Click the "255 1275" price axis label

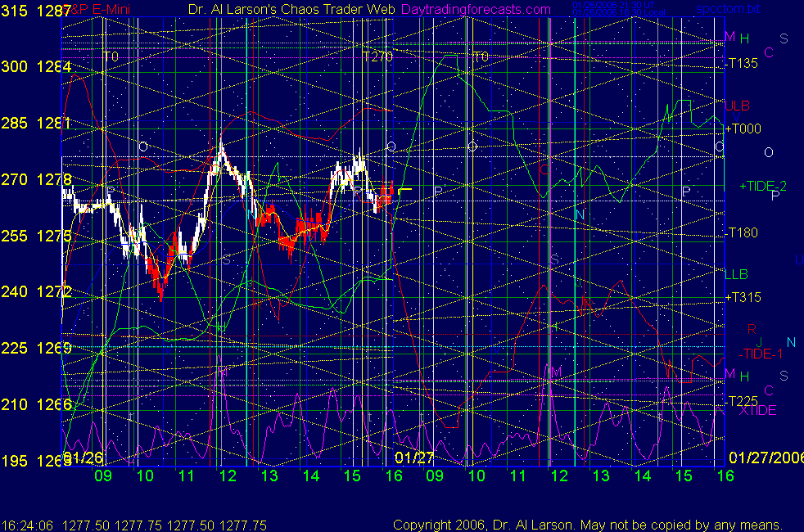(x=36, y=236)
